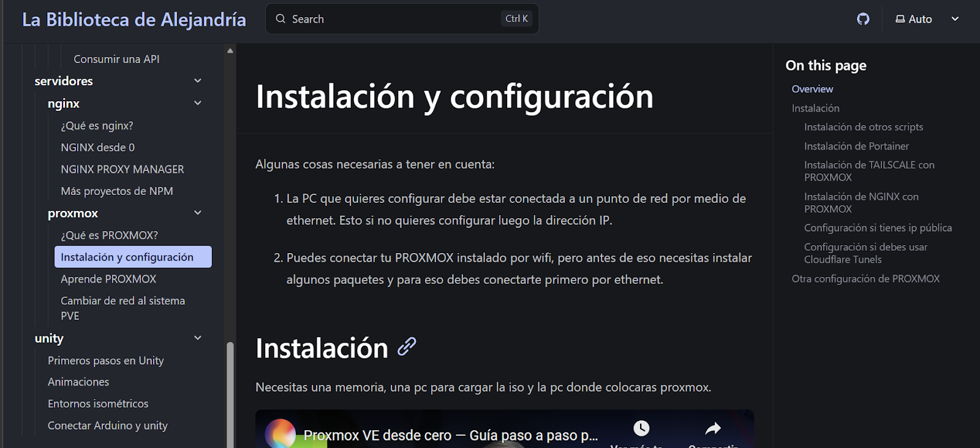Image resolution: width=980 pixels, height=448 pixels.
Task: Click the sidebar scroll-up arrow
Action: point(230,51)
